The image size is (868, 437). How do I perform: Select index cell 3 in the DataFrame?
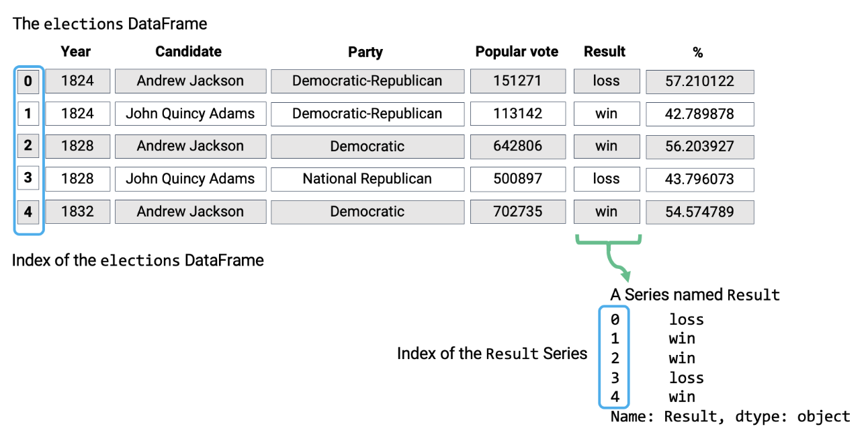pyautogui.click(x=28, y=179)
